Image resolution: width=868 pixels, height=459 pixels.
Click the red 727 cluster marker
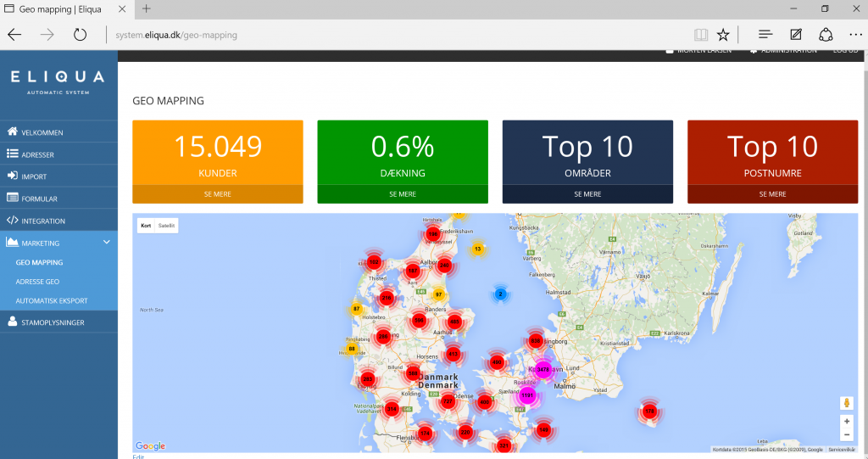point(448,401)
